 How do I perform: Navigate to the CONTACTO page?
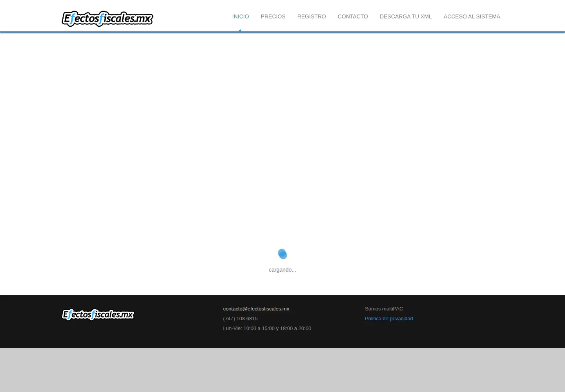point(353,16)
